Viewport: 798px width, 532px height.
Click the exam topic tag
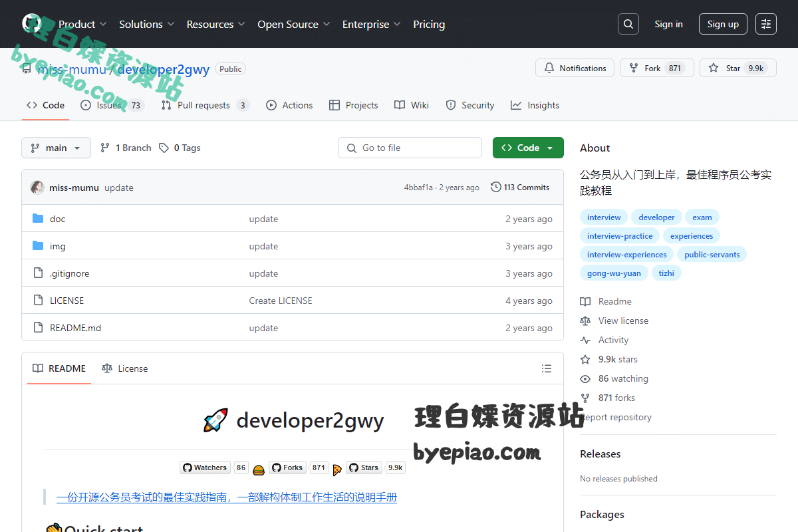(x=702, y=217)
